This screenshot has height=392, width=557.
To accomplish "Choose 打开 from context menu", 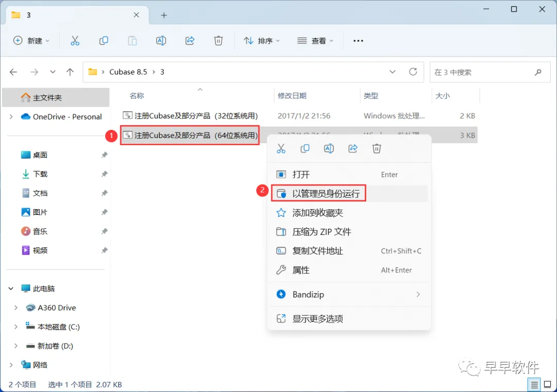I will [x=349, y=175].
